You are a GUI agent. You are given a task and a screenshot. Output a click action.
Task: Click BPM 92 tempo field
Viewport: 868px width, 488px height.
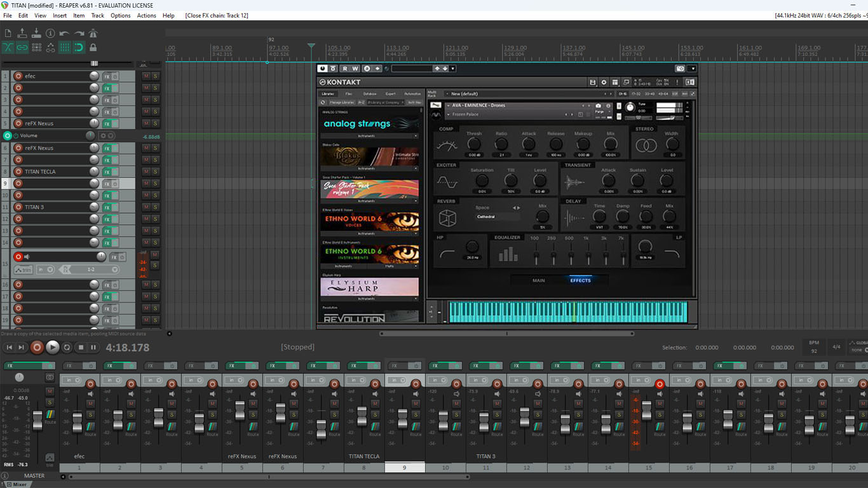(x=814, y=347)
